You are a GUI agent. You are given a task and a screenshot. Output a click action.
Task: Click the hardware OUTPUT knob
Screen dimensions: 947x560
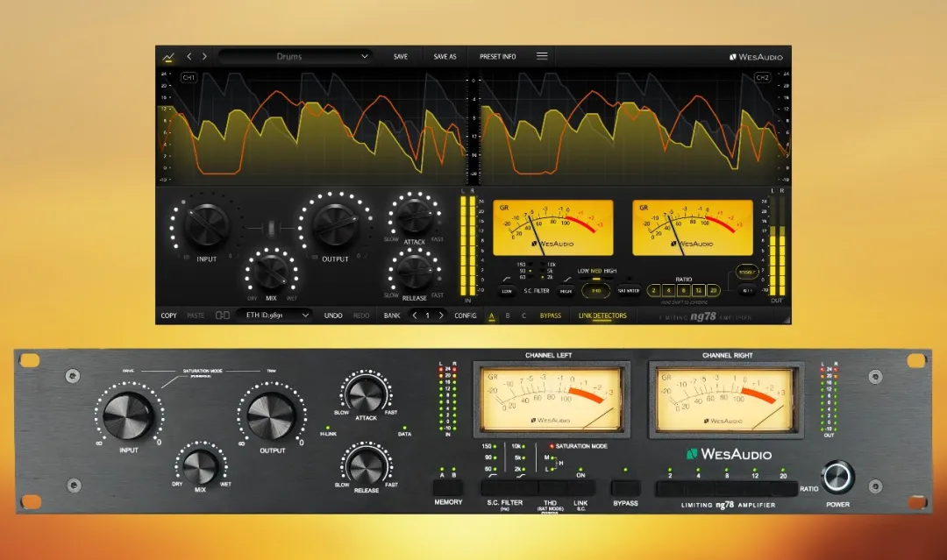click(x=272, y=416)
